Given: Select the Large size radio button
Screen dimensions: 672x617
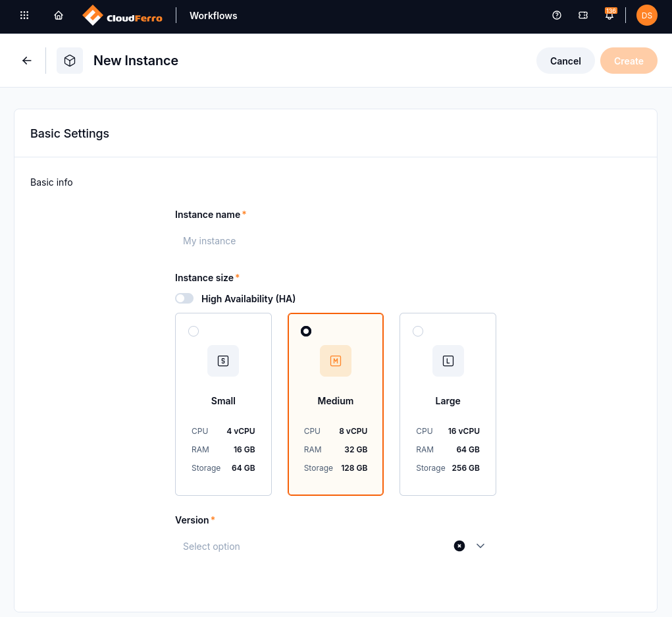Looking at the screenshot, I should click(x=418, y=331).
